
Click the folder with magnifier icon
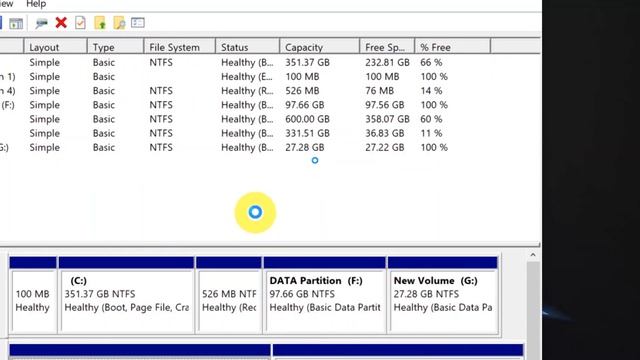click(119, 23)
